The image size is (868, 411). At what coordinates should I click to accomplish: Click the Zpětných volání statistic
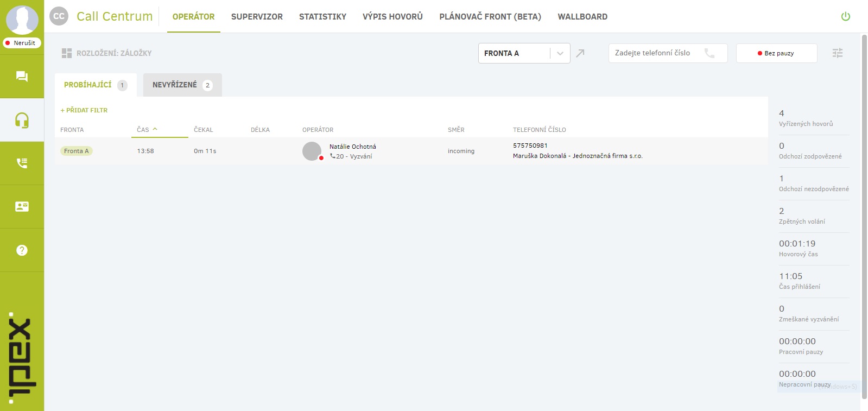[x=802, y=216]
